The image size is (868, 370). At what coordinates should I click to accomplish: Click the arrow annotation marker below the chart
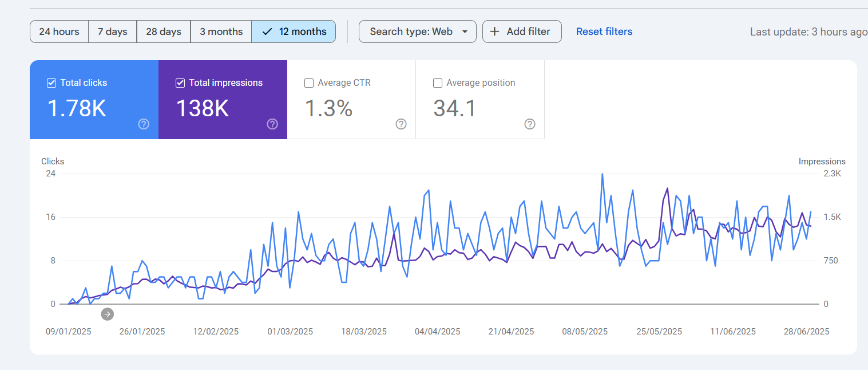coord(108,314)
